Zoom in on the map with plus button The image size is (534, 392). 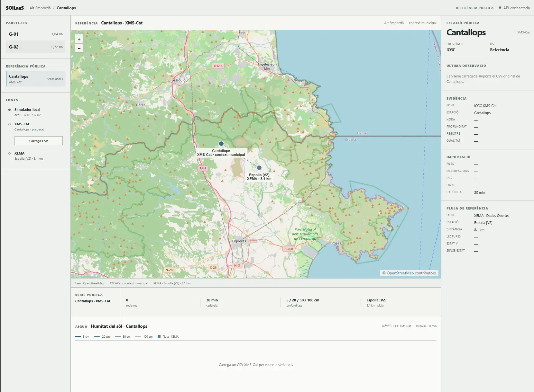[x=79, y=39]
